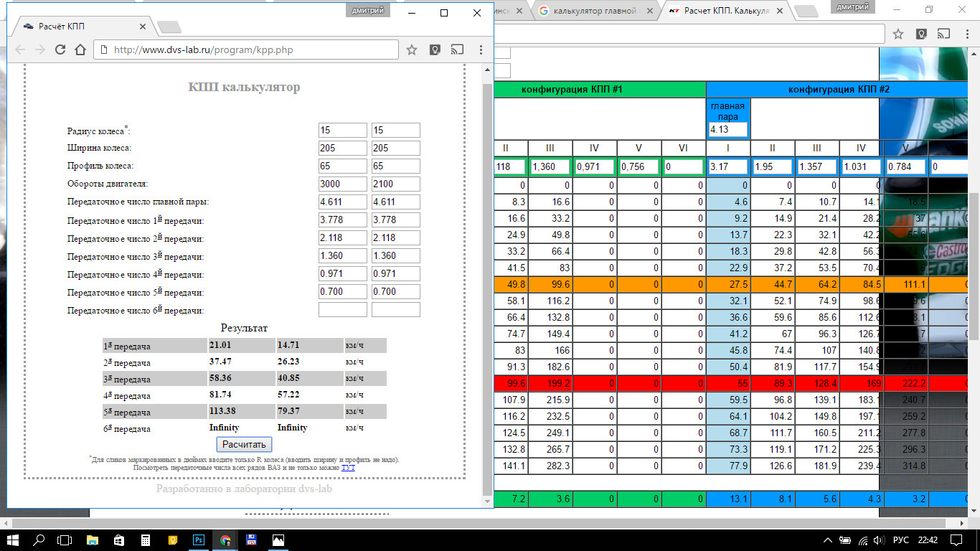Click the engine RPM field showing 3000

pos(342,184)
